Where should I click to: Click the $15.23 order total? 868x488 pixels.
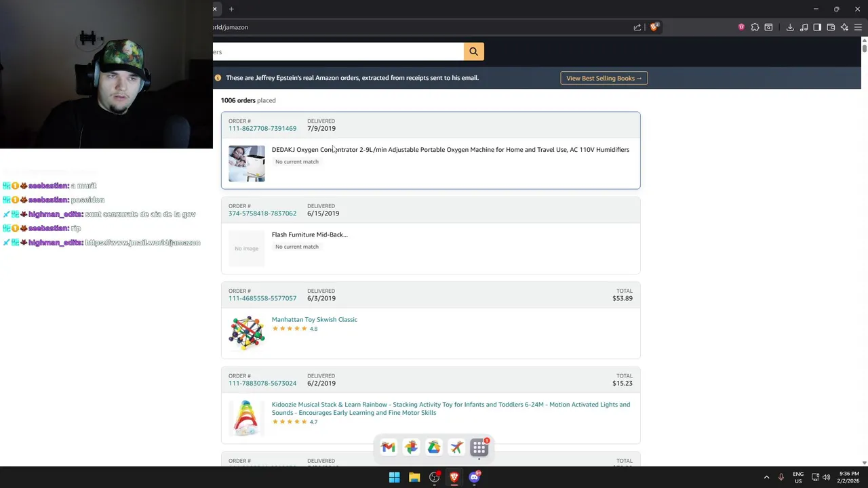[623, 383]
